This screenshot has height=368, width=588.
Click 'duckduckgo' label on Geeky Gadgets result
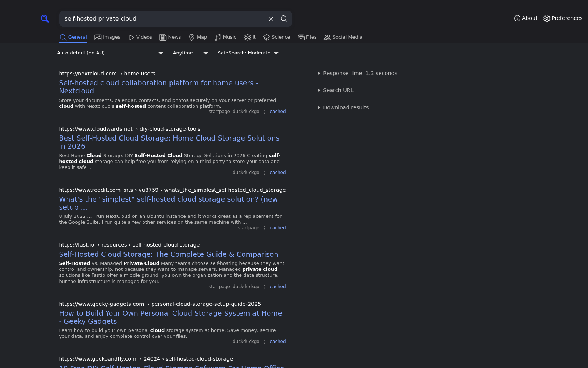(246, 342)
